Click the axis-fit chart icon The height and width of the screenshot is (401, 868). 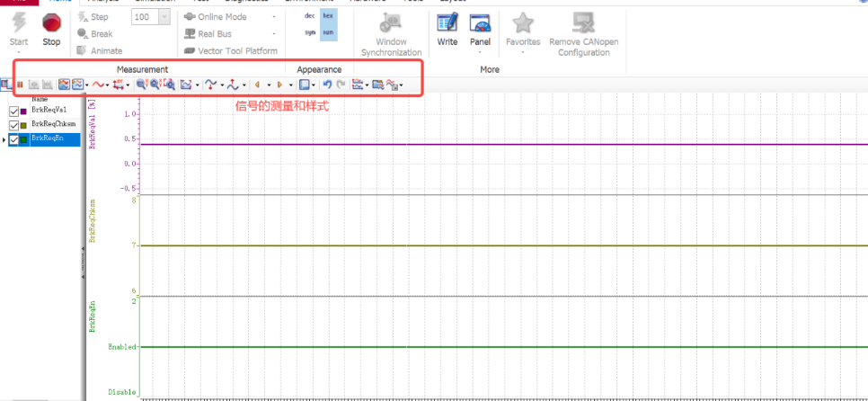(187, 85)
